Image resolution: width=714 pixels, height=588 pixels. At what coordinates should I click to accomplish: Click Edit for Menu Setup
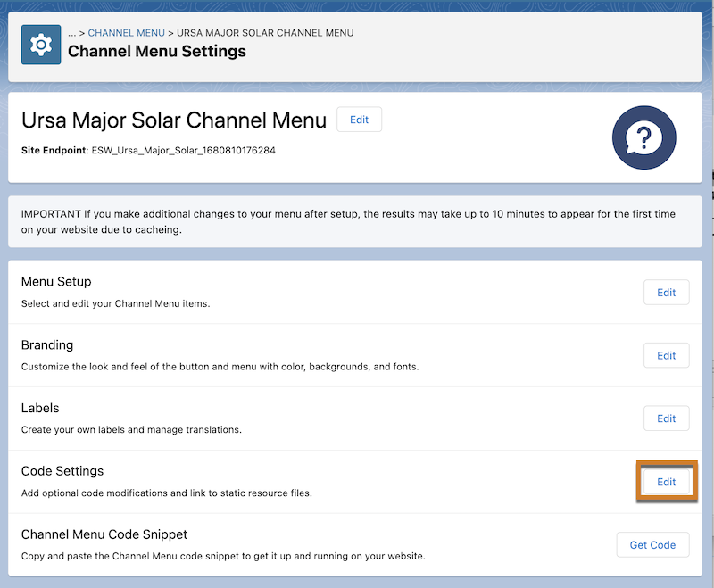pos(666,292)
